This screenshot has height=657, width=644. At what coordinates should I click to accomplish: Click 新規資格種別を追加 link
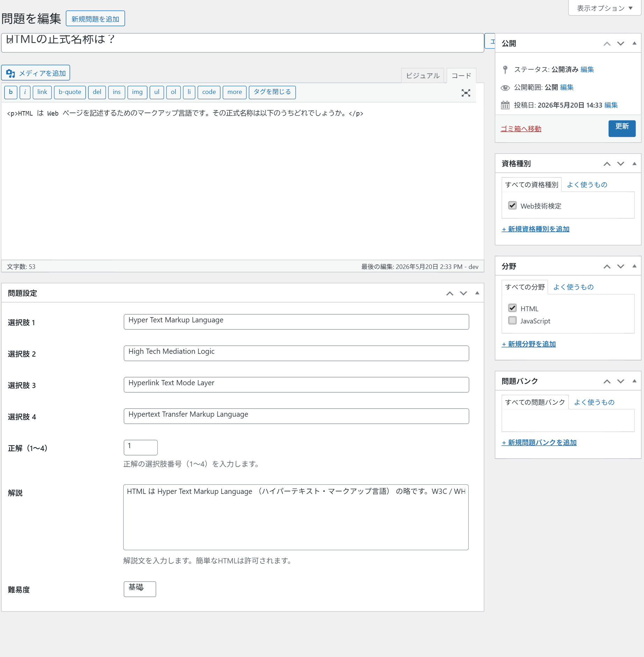tap(536, 229)
